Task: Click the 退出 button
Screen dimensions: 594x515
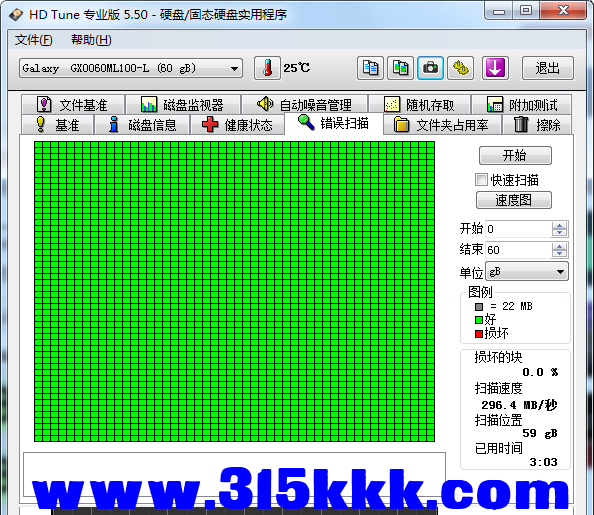Action: 548,68
